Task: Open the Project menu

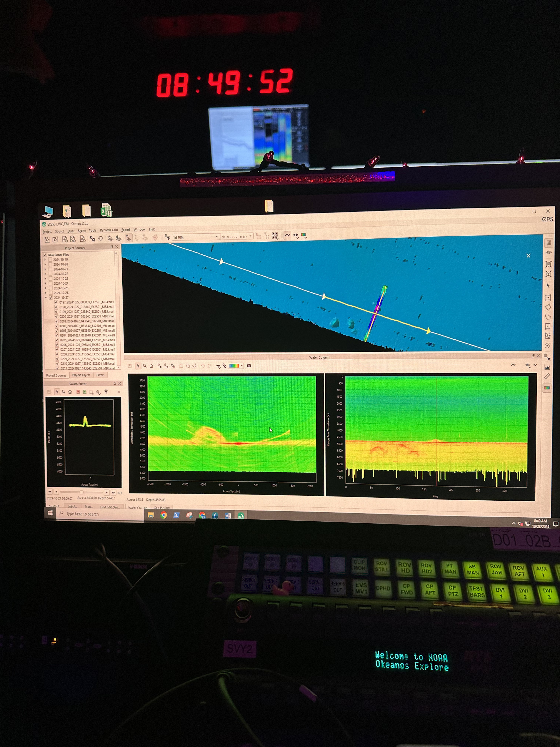Action: [x=47, y=232]
